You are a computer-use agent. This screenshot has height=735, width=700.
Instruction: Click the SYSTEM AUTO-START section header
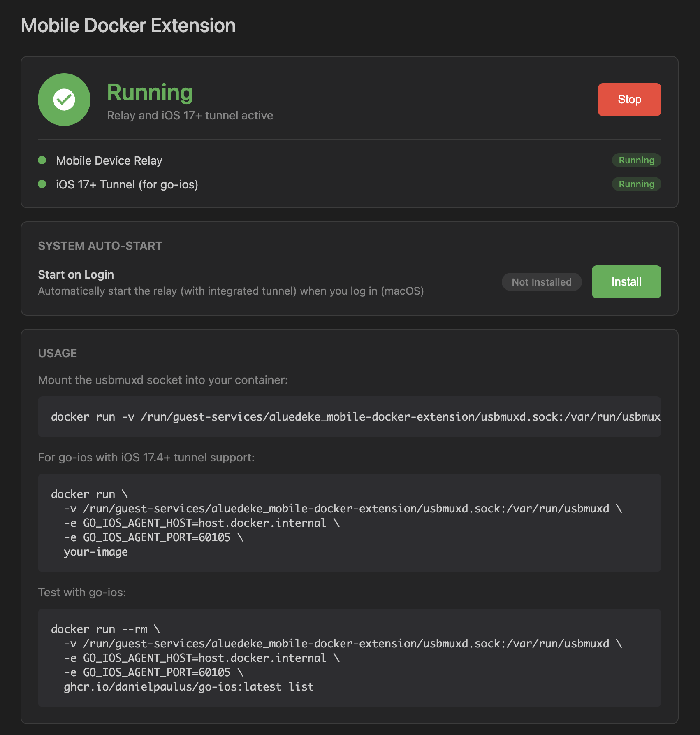(x=100, y=246)
